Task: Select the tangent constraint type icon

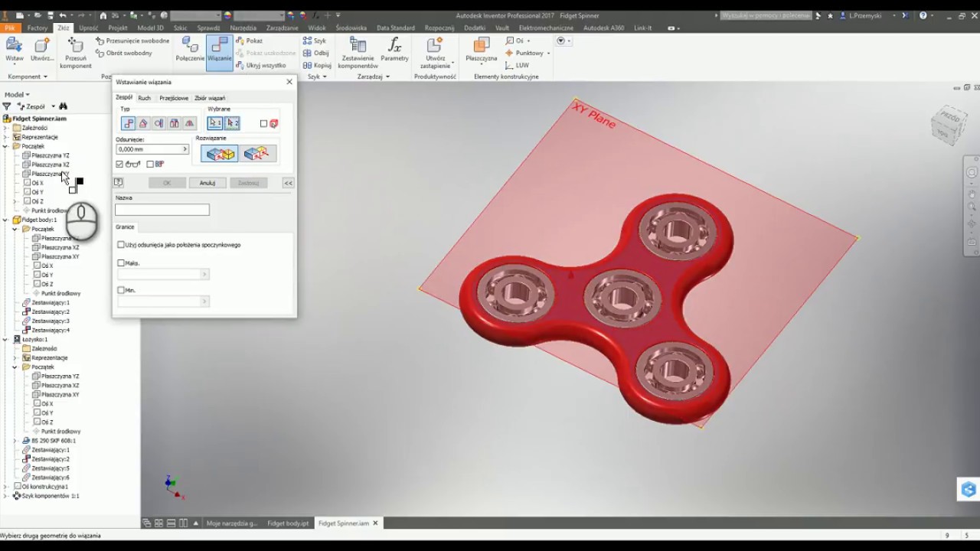Action: [x=158, y=123]
